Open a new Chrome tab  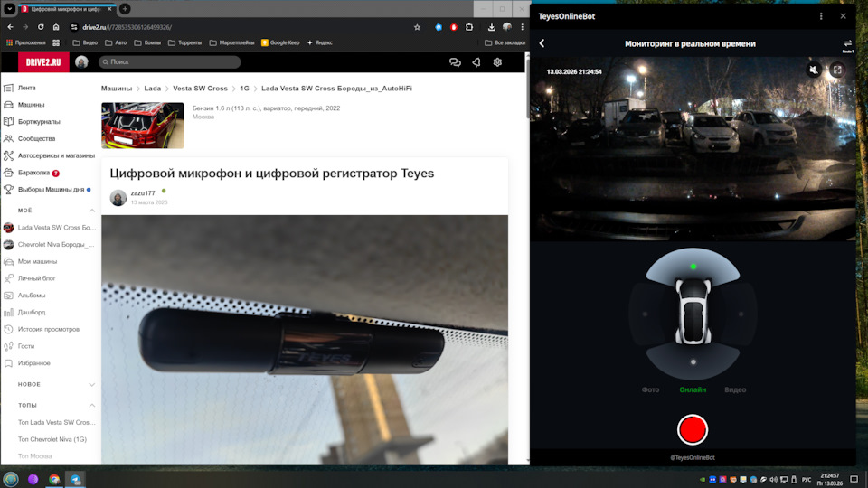125,9
